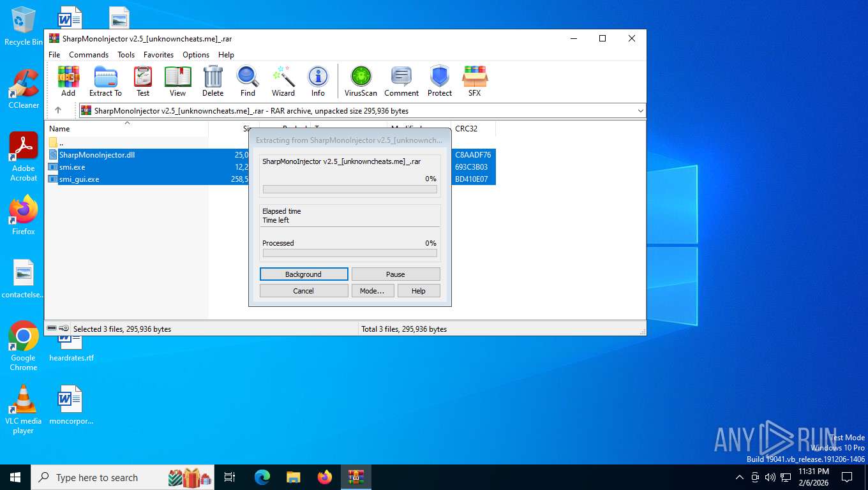Run the Test archive tool
The width and height of the screenshot is (868, 490).
coord(143,81)
